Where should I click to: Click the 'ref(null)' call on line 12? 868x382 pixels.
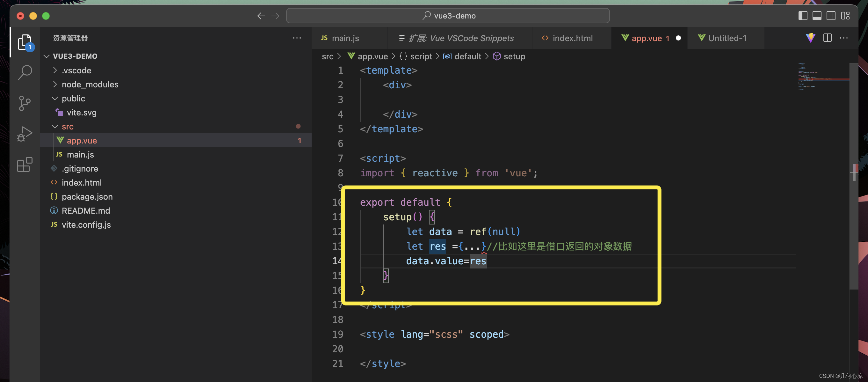(x=495, y=231)
